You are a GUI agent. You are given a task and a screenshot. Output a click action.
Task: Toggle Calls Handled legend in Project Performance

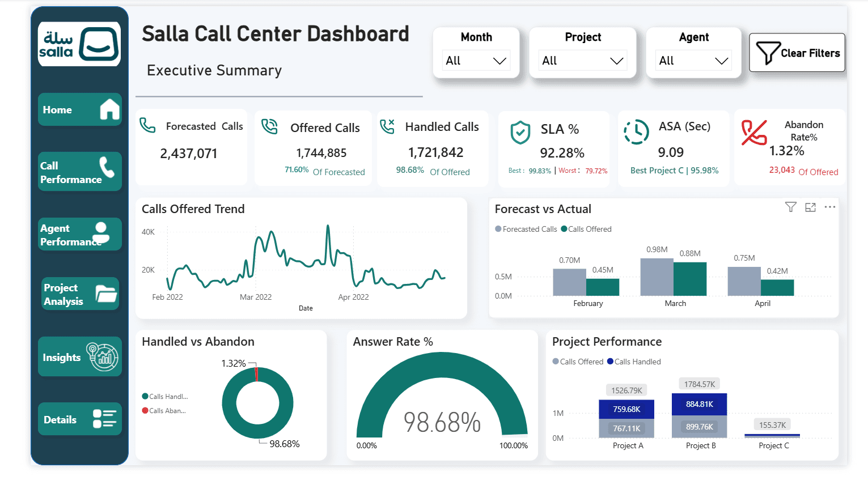point(634,362)
